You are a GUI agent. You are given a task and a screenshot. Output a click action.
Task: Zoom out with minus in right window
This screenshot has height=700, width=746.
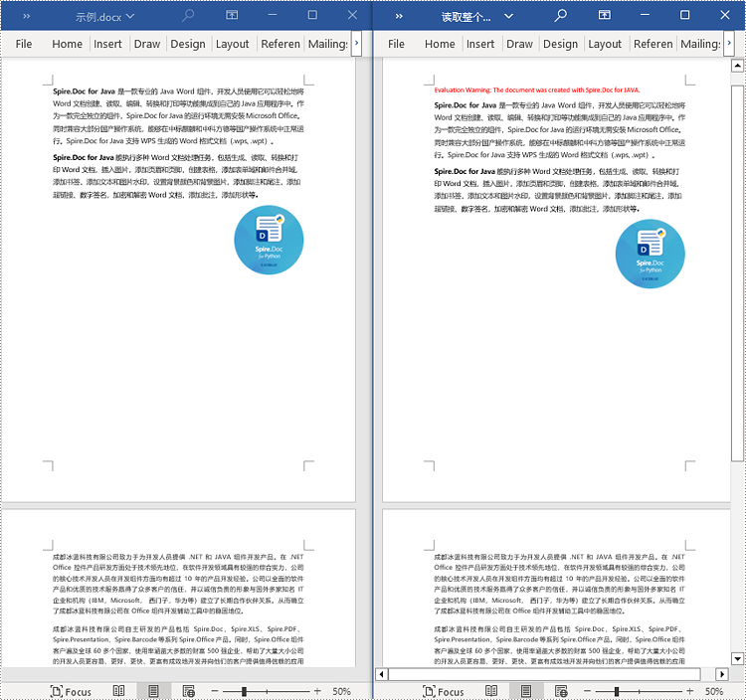[x=587, y=691]
